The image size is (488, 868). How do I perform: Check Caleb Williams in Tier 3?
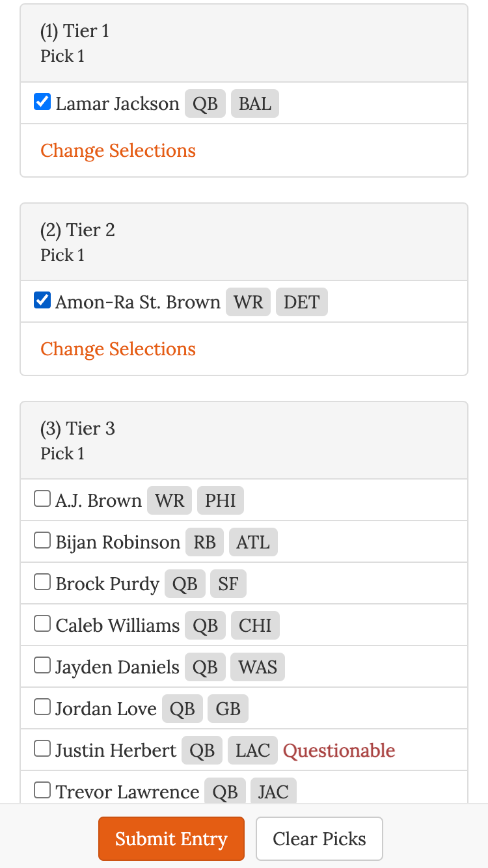(x=42, y=623)
